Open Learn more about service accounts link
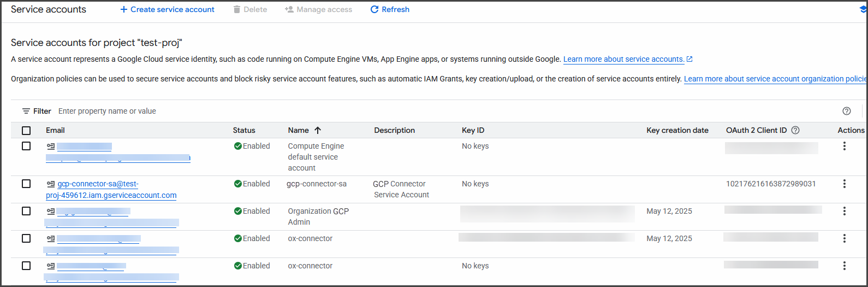This screenshot has height=287, width=868. [623, 59]
